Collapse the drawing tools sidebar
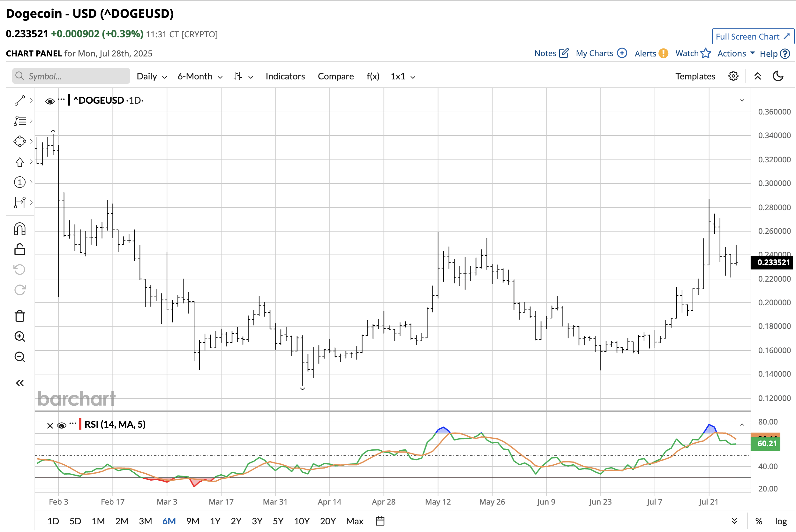796x532 pixels. 20,383
